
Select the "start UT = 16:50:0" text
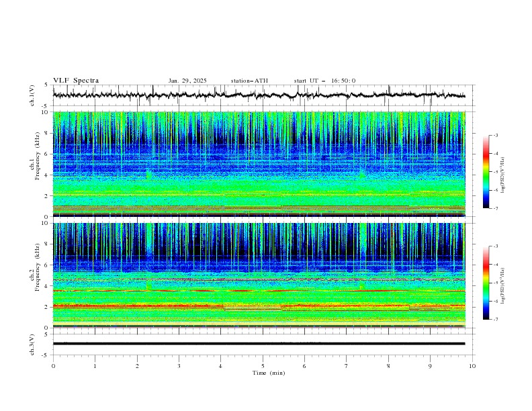[324, 81]
